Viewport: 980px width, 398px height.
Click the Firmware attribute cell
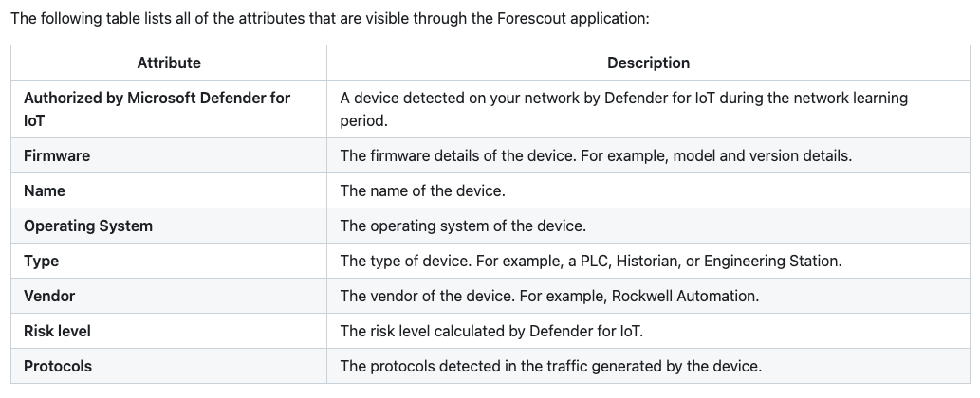57,155
